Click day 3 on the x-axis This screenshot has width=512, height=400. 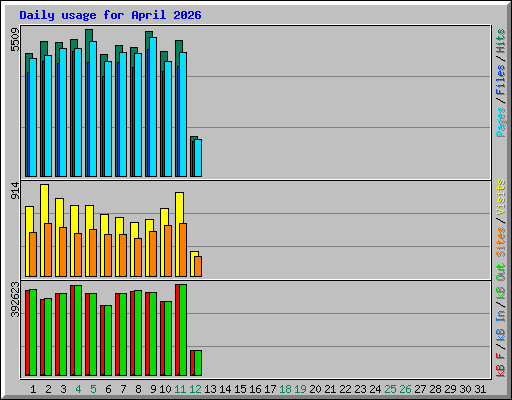[63, 389]
